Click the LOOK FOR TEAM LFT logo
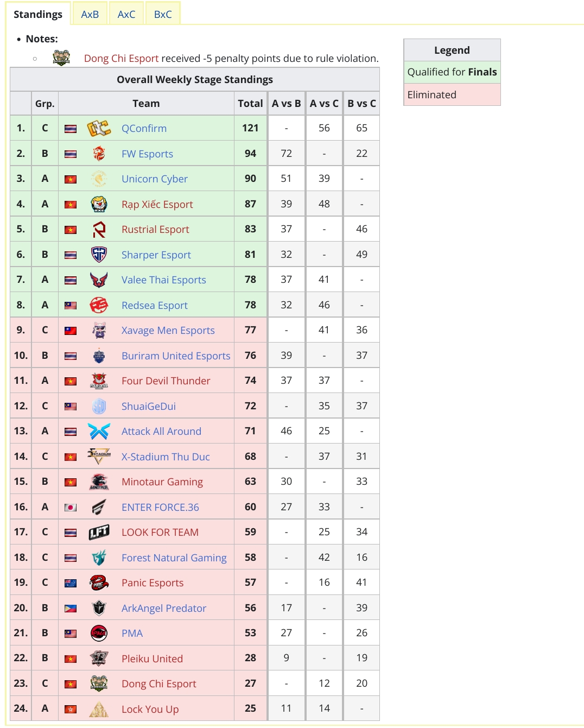 click(99, 533)
